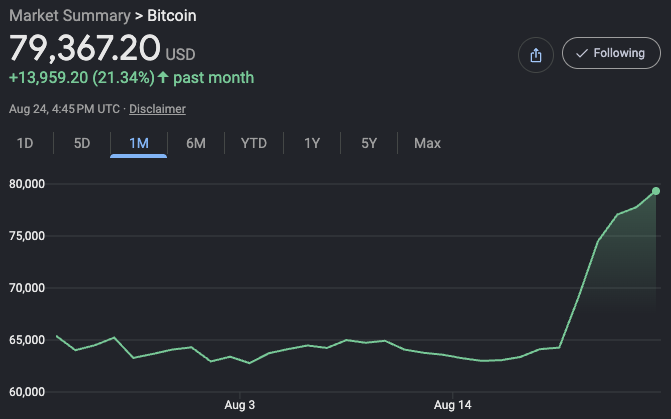This screenshot has width=671, height=419.
Task: Select the 1M time range tab
Action: (x=139, y=143)
